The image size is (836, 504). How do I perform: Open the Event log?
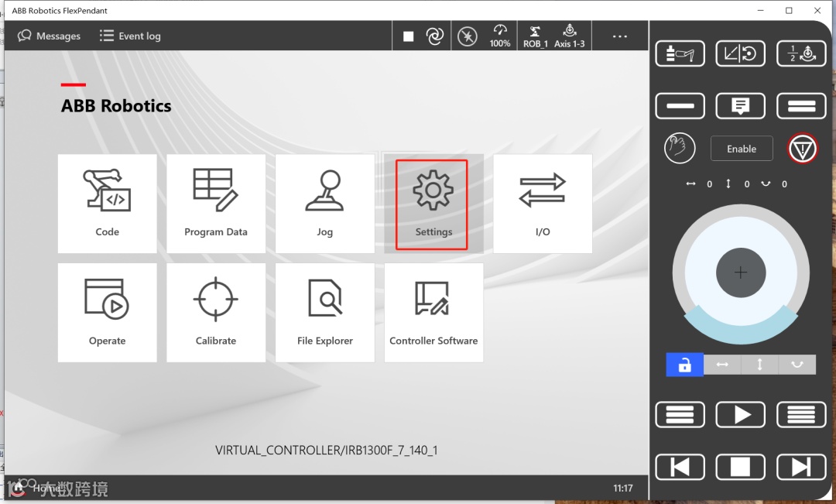tap(130, 36)
